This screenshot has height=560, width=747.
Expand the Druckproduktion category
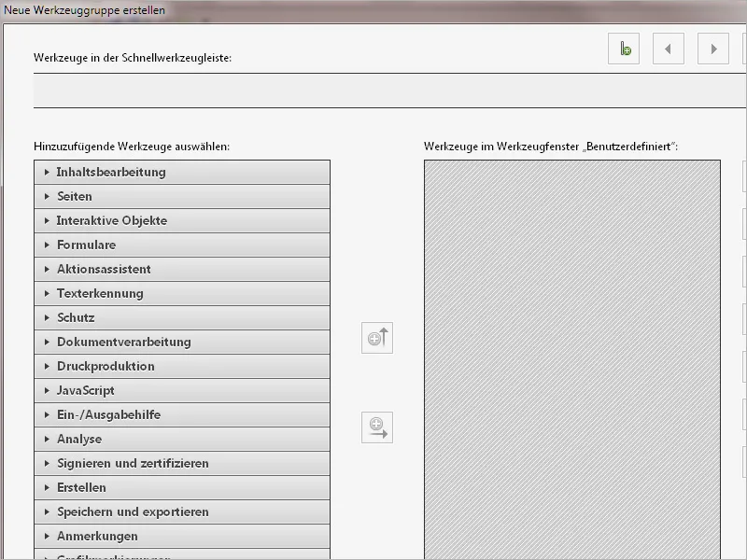(x=182, y=367)
